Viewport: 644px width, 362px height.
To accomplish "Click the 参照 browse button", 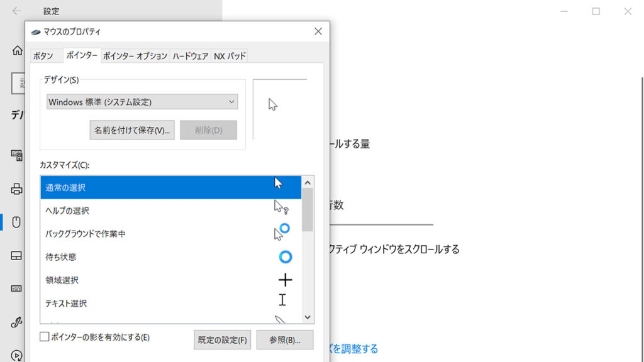I will pos(284,340).
